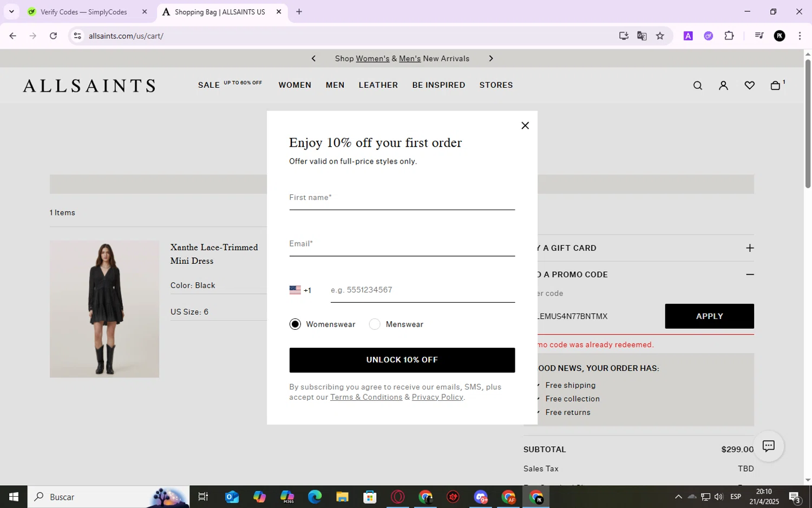Follow Women's New Arrivals link
Viewport: 812px width, 508px height.
(x=372, y=58)
